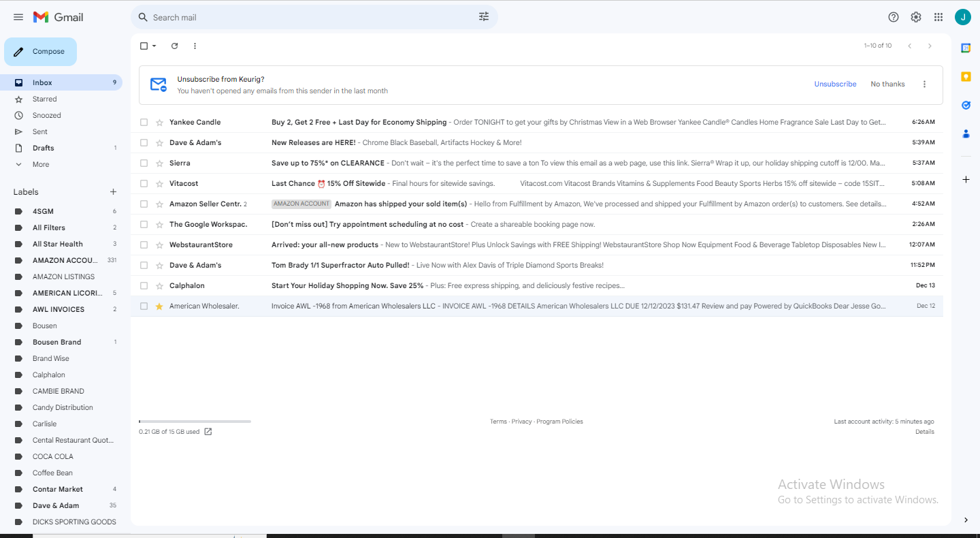
Task: Click the AMAZON ACCOUNT label chip
Action: 301,204
